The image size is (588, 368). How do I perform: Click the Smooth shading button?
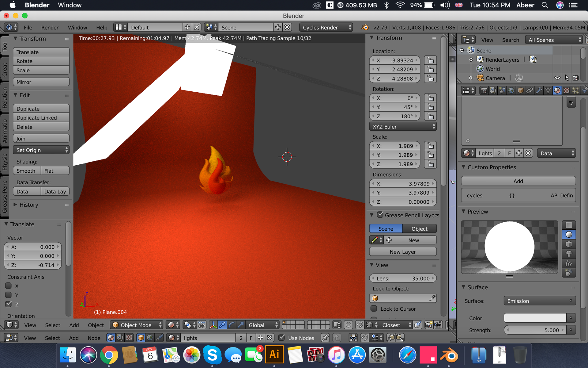tap(27, 171)
